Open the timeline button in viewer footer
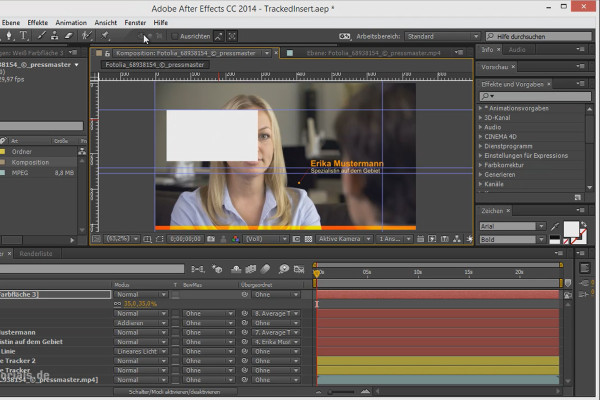 pos(444,239)
